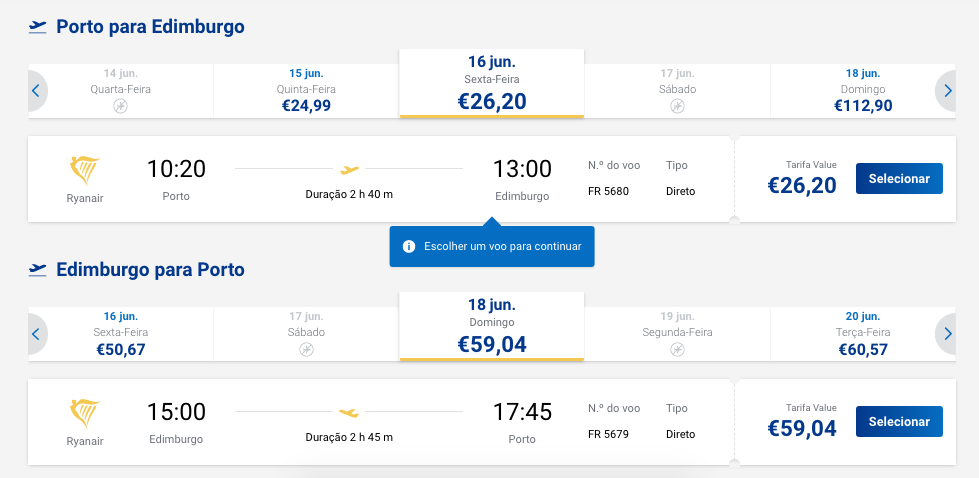Click the previous-dates arrow for Porto para Edimburgo
This screenshot has width=979, height=478.
point(36,91)
